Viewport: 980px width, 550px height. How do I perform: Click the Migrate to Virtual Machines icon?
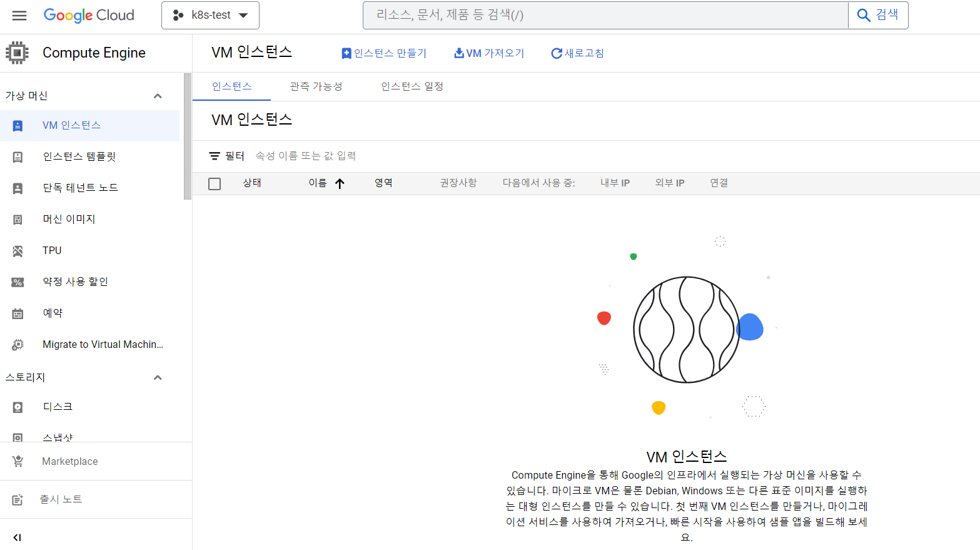click(18, 345)
